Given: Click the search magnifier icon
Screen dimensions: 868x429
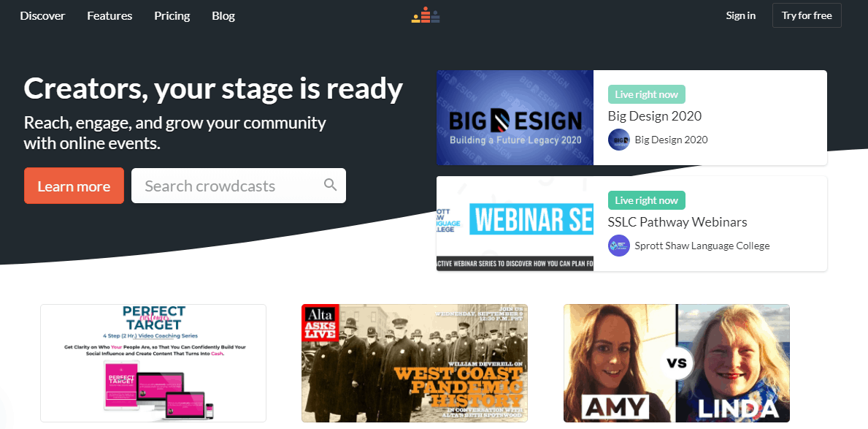Looking at the screenshot, I should (x=331, y=185).
